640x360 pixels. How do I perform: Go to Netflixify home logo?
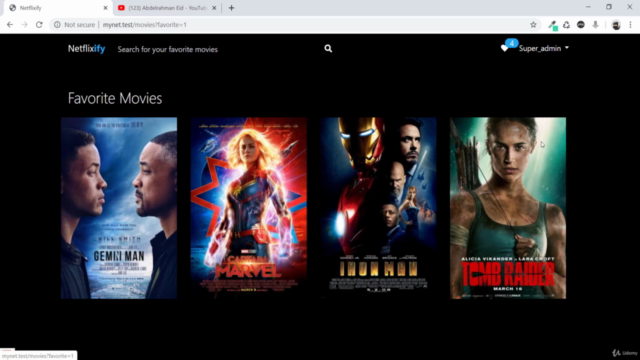click(87, 49)
